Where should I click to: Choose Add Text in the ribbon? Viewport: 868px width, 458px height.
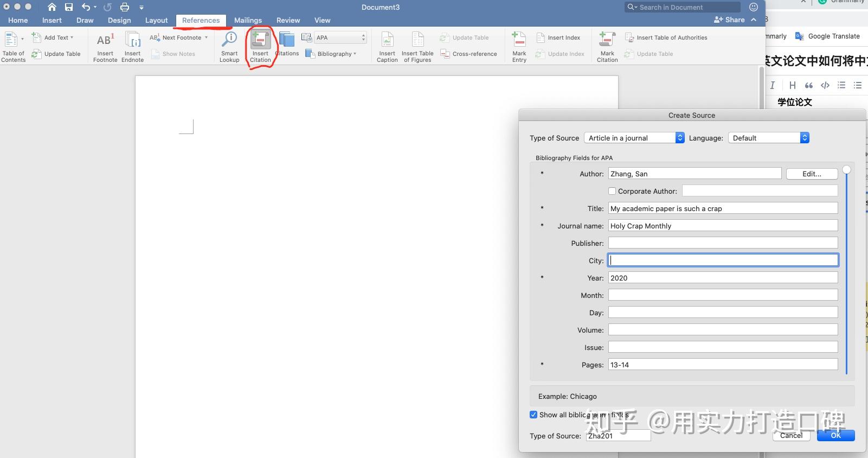coord(53,37)
